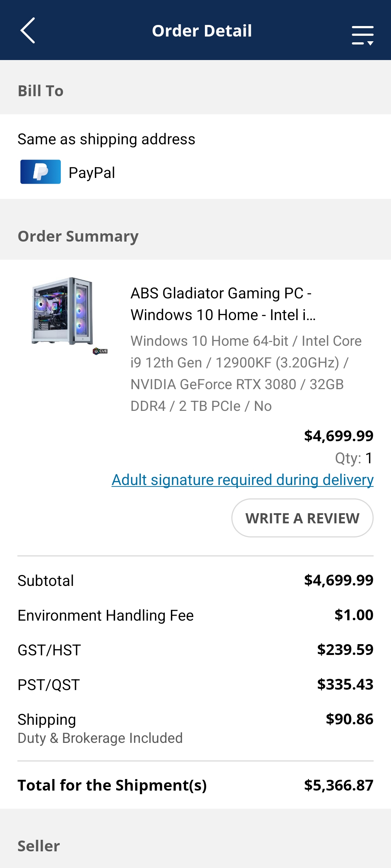Select the Bill To section header

(x=41, y=91)
